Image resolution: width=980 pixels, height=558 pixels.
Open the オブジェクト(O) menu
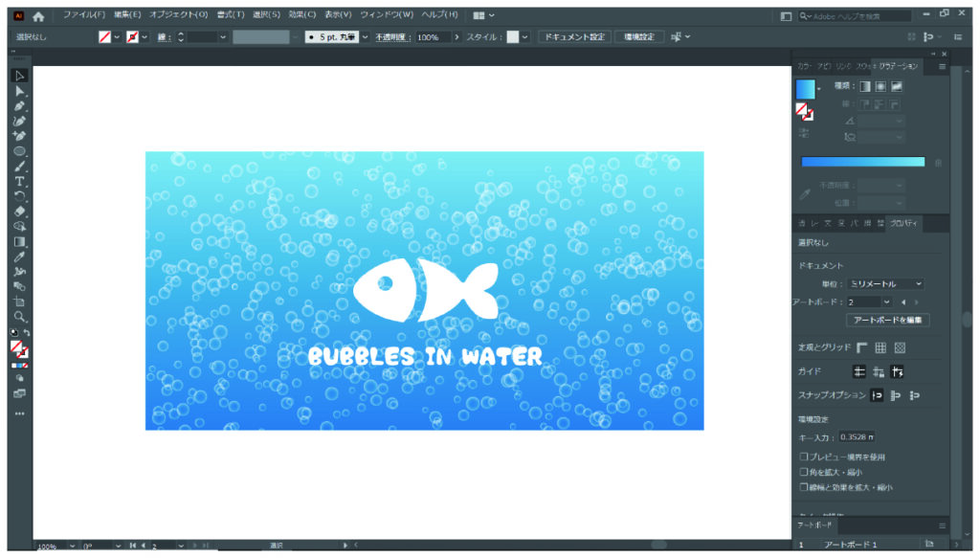point(178,15)
